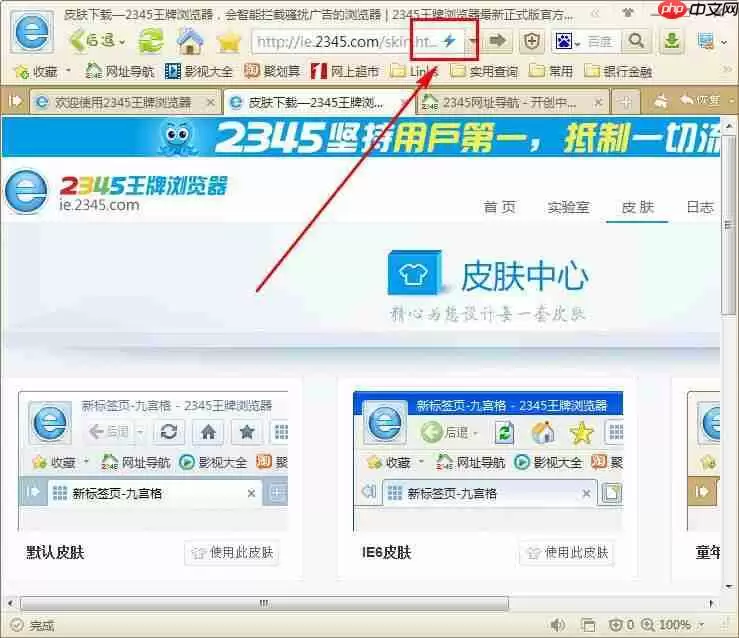Toggle the sidebar button left of the tabs
Viewport: 739px width, 638px height.
tap(15, 101)
